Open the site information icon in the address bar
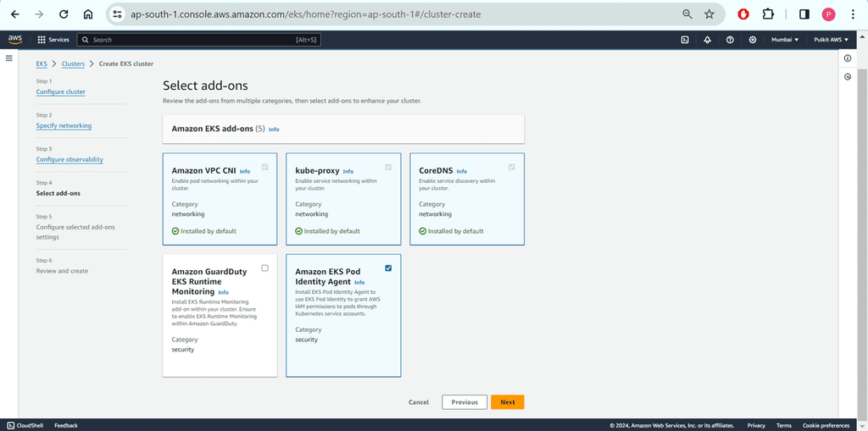The width and height of the screenshot is (868, 431). (117, 14)
